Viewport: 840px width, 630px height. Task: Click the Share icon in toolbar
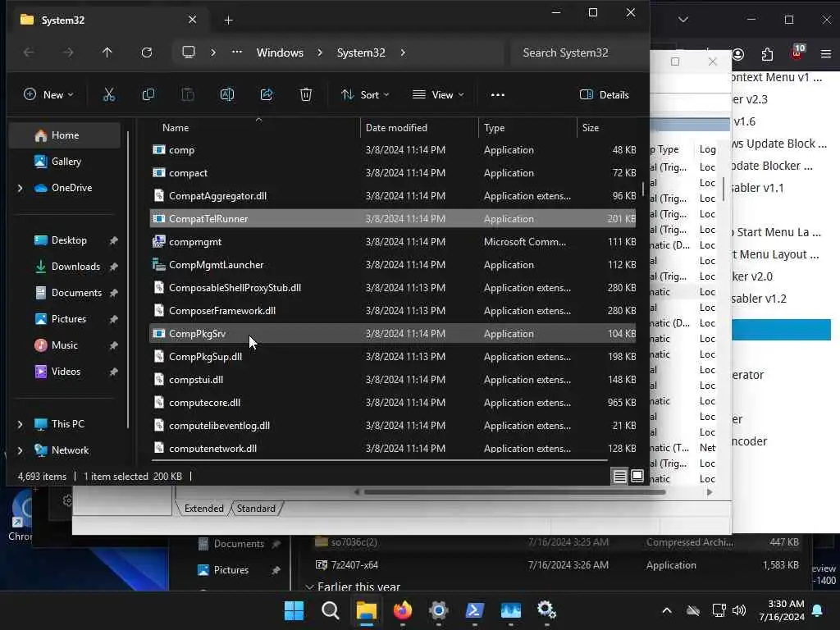click(267, 95)
